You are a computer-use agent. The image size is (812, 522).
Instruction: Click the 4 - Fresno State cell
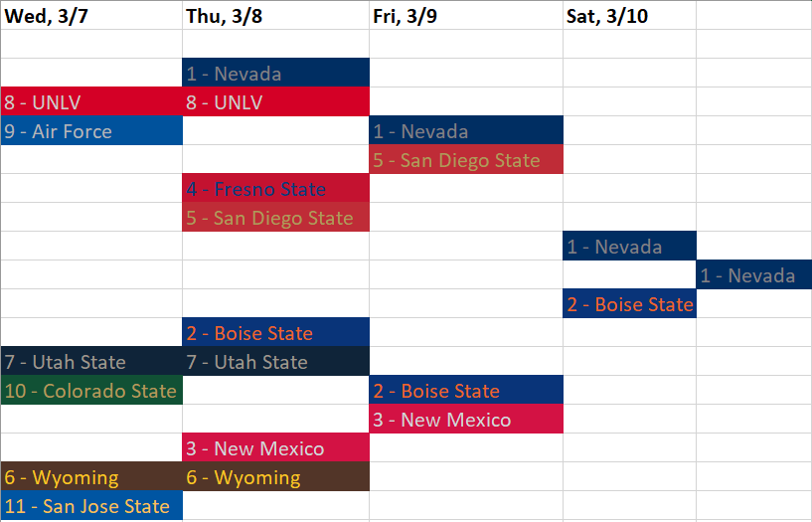[x=275, y=189]
